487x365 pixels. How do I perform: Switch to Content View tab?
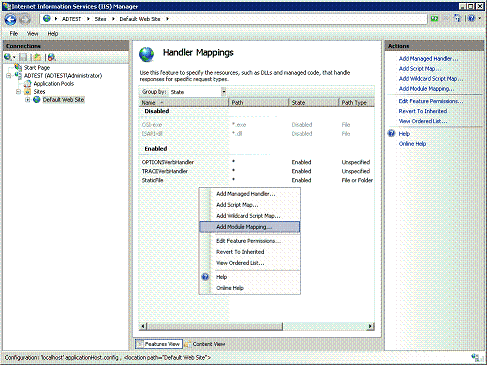(x=205, y=344)
